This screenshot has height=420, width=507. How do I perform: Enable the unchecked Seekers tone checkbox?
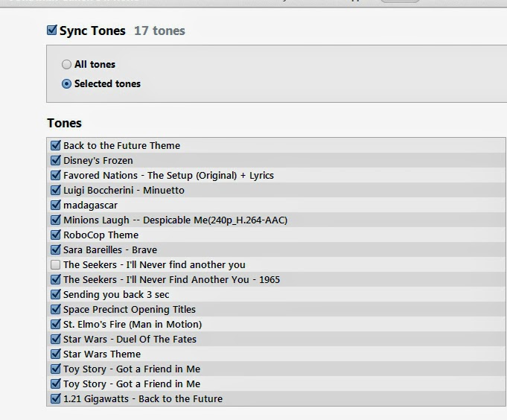[56, 265]
